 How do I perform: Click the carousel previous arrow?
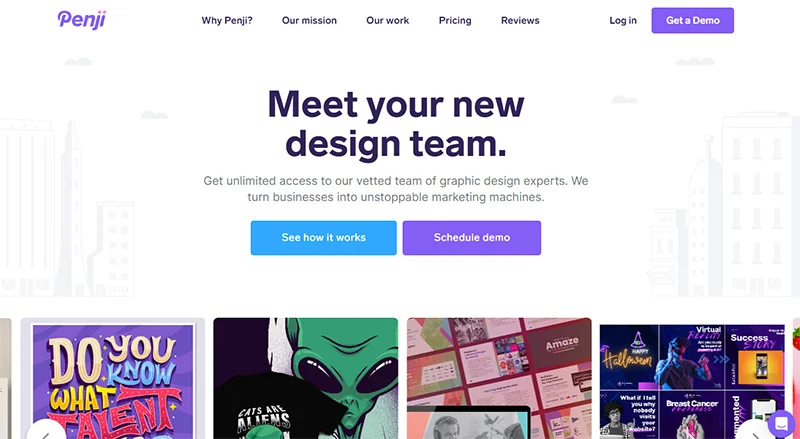[45, 432]
